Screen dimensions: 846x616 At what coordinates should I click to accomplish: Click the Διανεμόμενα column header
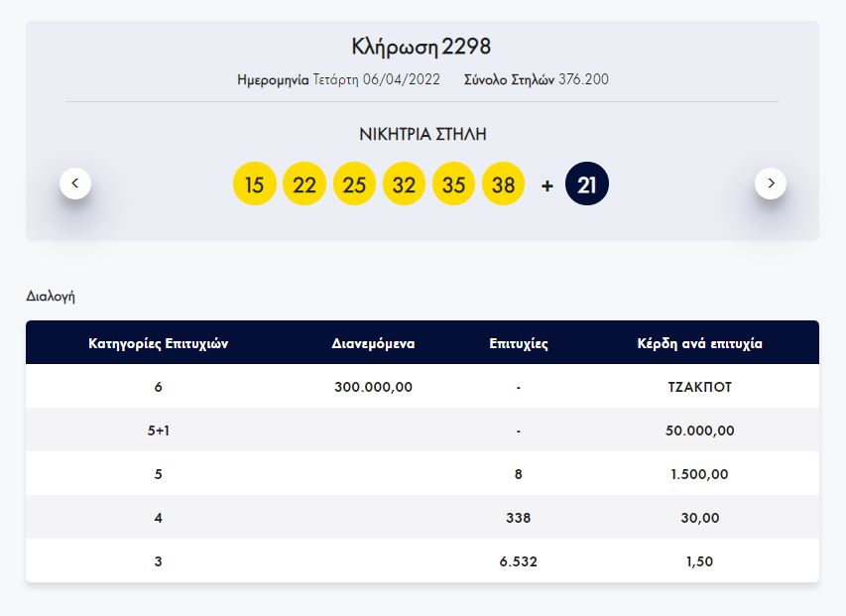click(373, 344)
